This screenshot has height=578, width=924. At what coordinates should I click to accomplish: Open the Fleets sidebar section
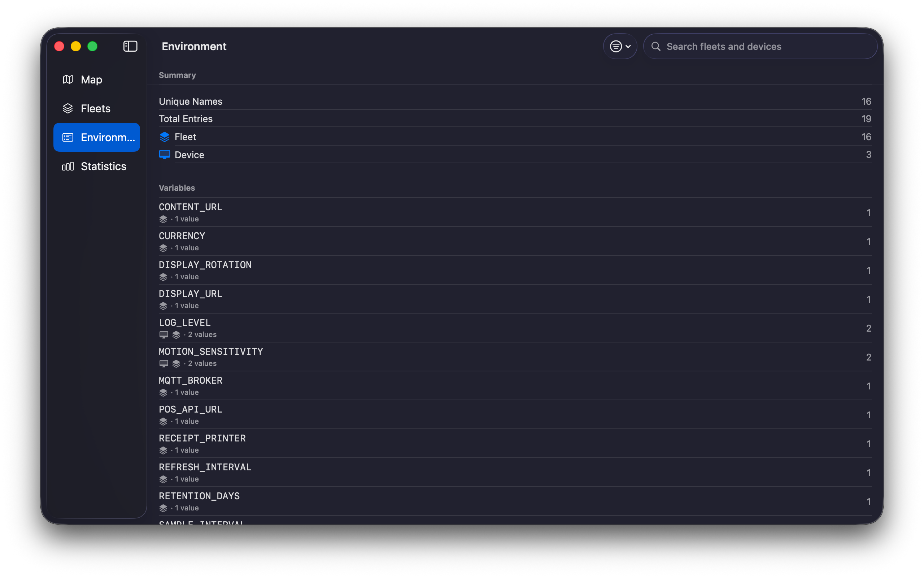[x=97, y=108]
